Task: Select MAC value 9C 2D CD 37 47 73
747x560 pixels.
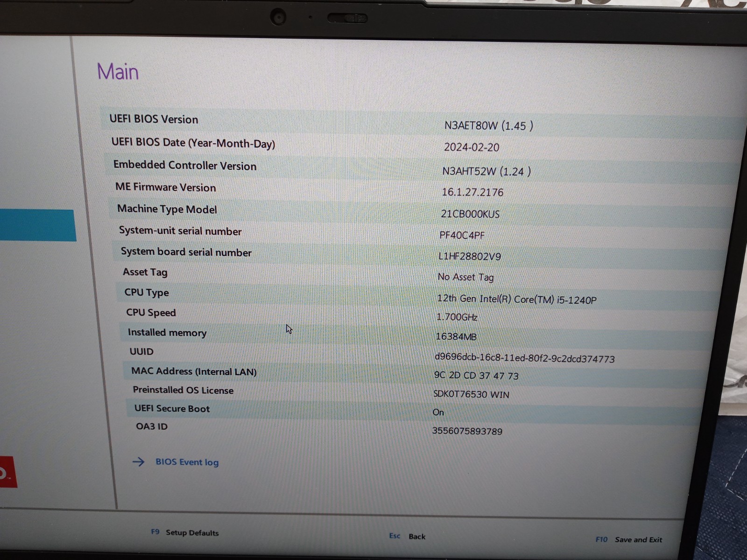Action: click(476, 376)
